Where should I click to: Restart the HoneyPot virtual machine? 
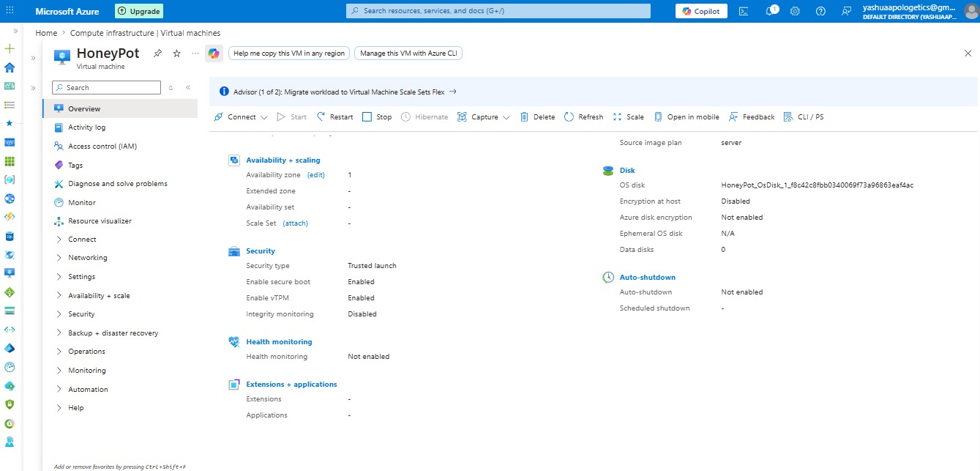334,117
